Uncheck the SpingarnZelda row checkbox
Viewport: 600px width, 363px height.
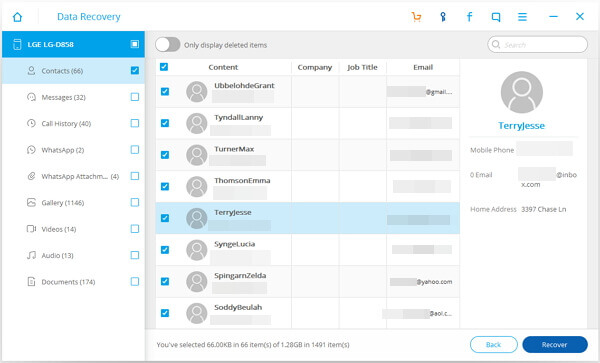click(x=165, y=282)
